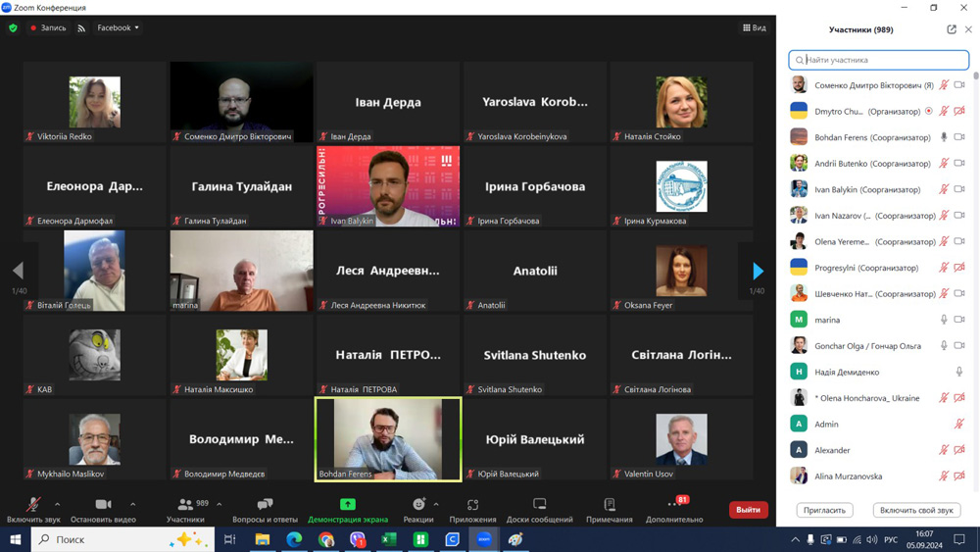Open the Apps (Приложения) panel

coord(472,509)
